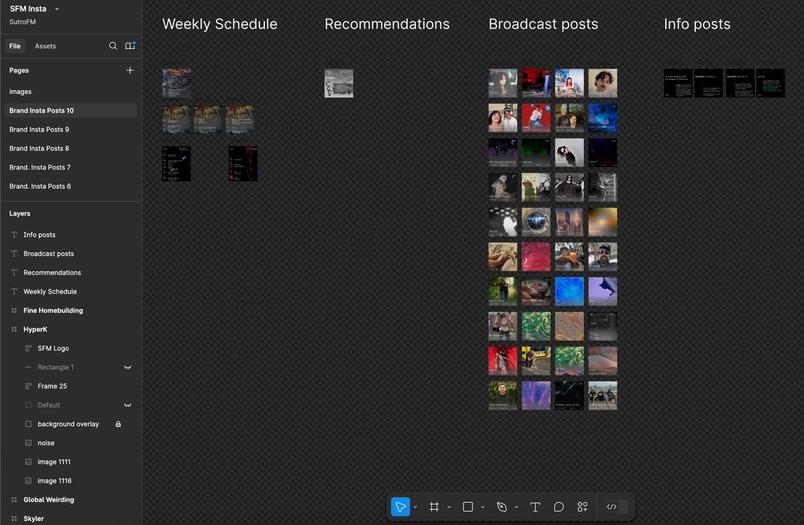Open SFM Insta file name dropdown
Viewport: 804px width, 525px height.
point(57,9)
